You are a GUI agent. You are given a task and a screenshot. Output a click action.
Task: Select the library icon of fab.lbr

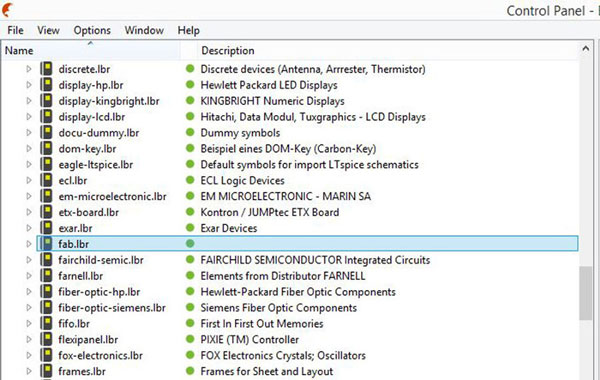tap(46, 244)
